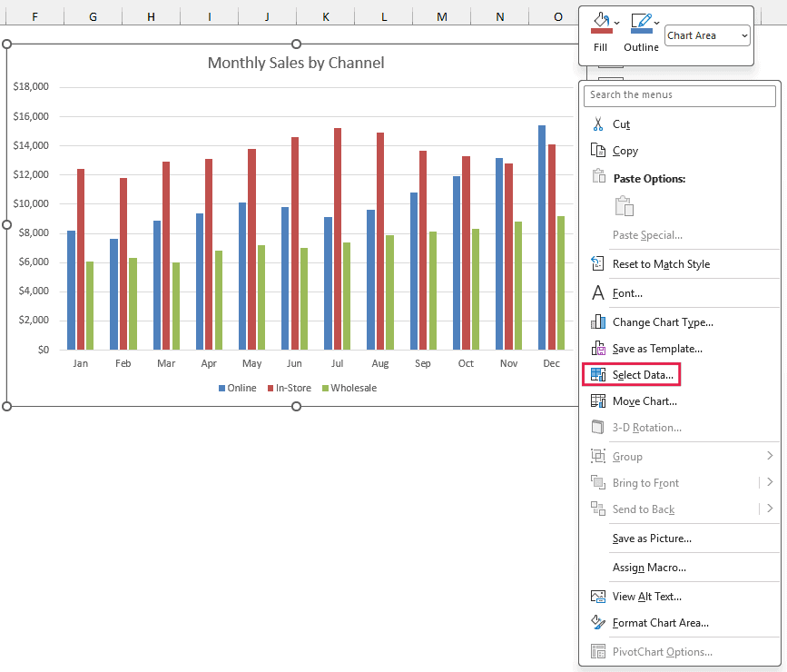Open Format Chart Area entry
The height and width of the screenshot is (672, 787).
pos(661,623)
